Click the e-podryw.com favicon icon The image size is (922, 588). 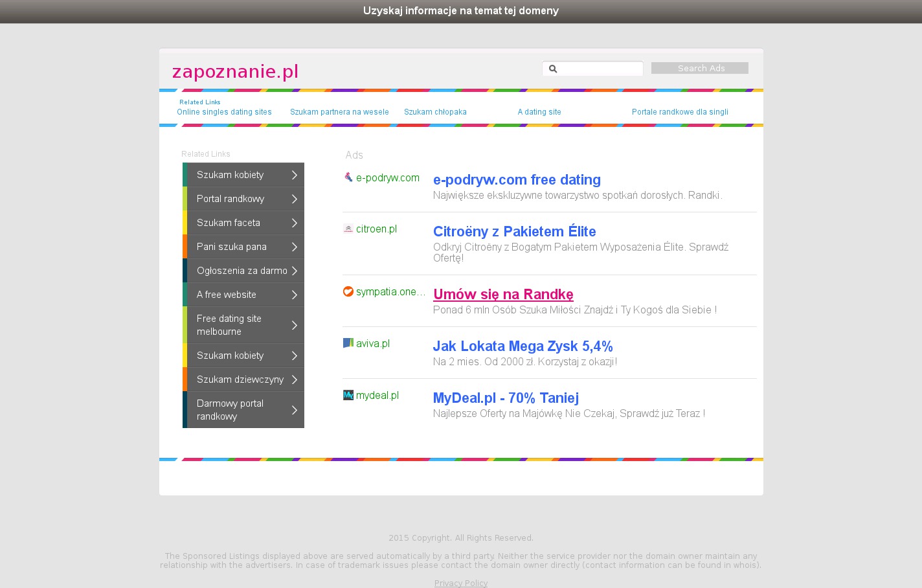click(348, 177)
